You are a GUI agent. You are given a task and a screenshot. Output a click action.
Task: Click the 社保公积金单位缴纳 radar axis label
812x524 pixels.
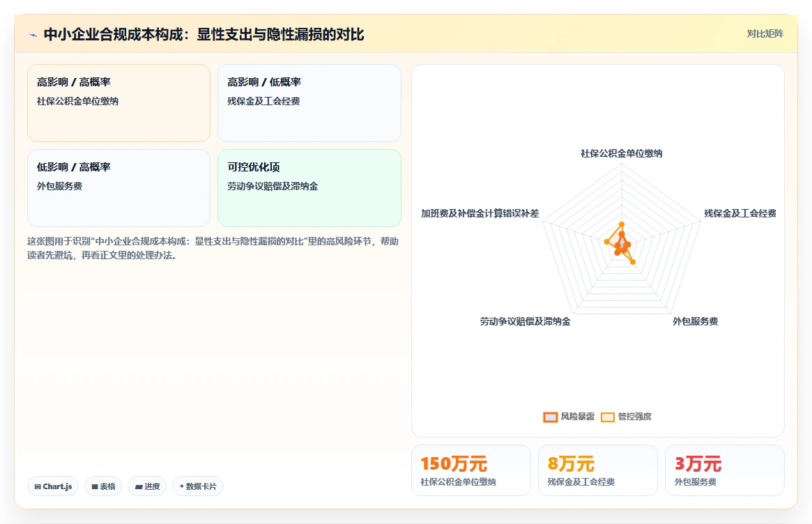tap(622, 153)
